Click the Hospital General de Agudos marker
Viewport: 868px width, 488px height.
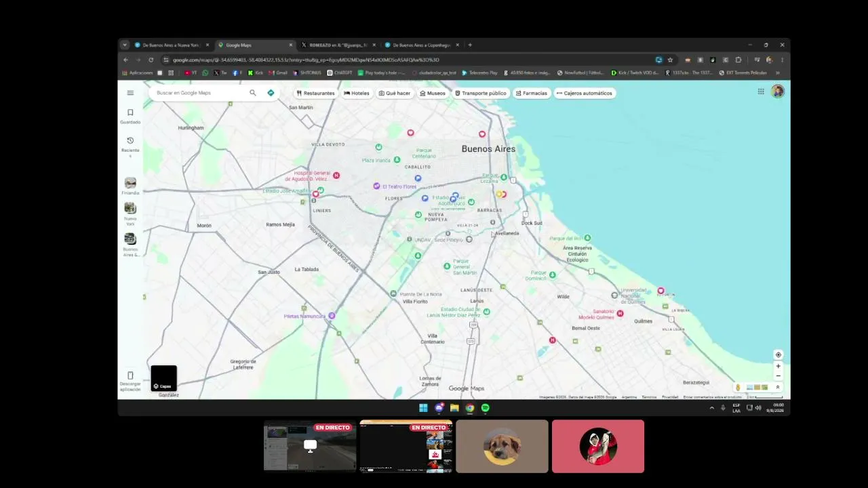[x=336, y=176]
